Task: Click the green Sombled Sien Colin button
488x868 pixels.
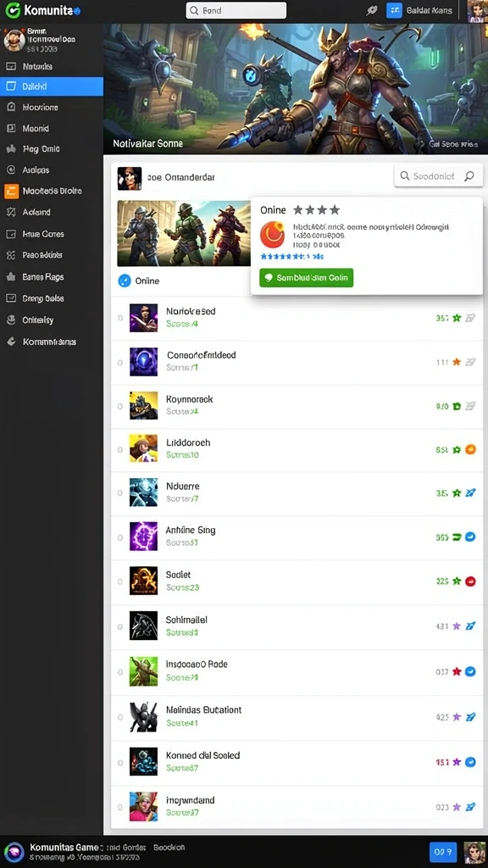Action: click(x=306, y=278)
